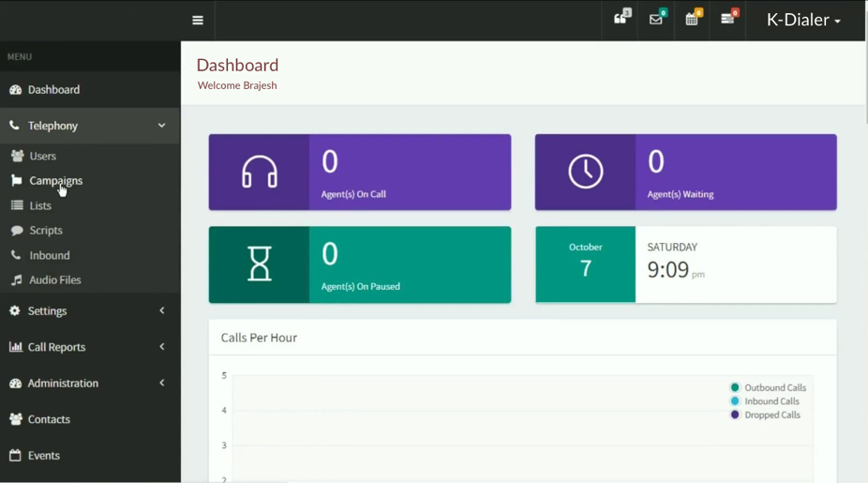This screenshot has height=483, width=868.
Task: Toggle sidebar with the hamburger menu icon
Action: click(x=198, y=20)
